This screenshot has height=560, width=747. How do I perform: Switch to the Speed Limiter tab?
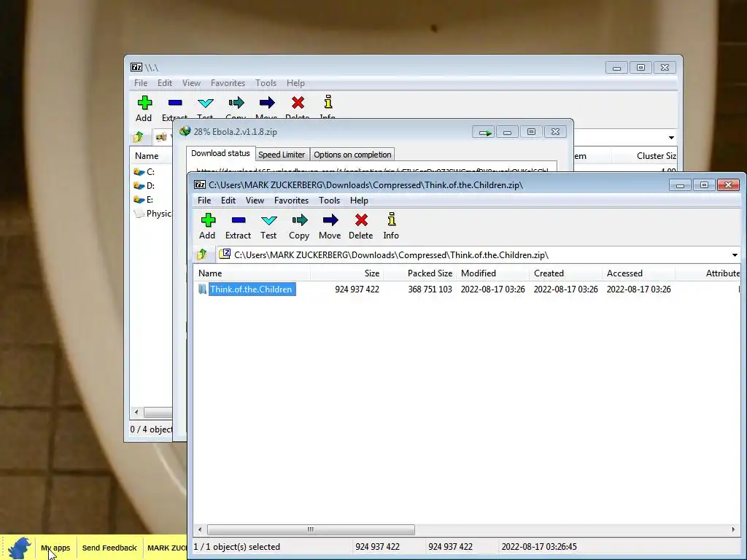click(282, 155)
